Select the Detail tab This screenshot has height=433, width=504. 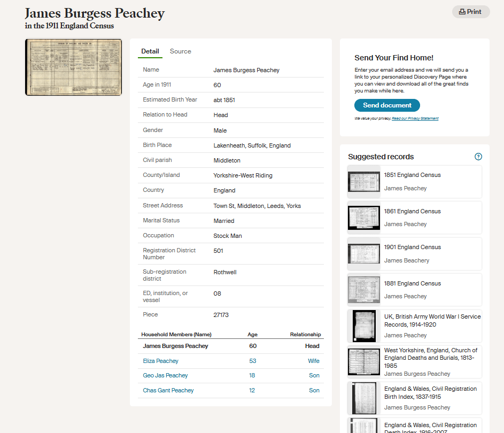click(150, 51)
